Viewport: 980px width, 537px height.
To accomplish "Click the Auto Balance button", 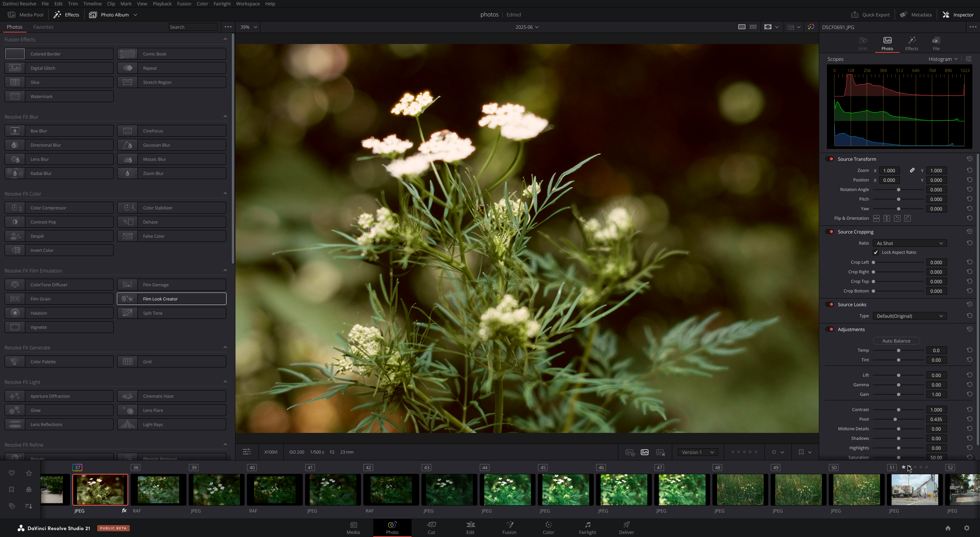I will point(896,341).
